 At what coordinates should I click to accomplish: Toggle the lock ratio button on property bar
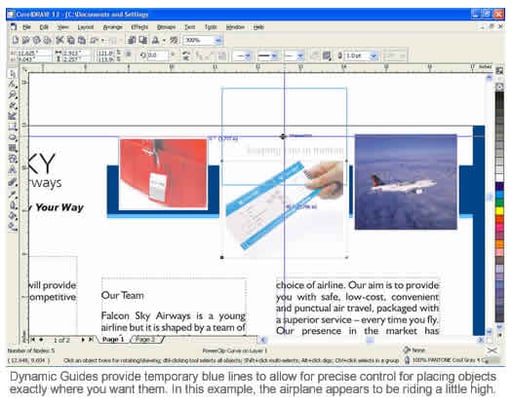128,55
